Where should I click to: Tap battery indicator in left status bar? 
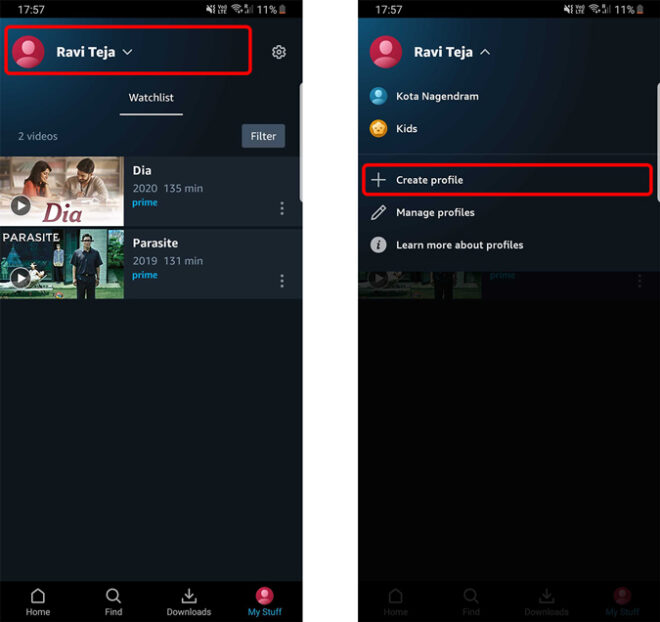point(282,9)
